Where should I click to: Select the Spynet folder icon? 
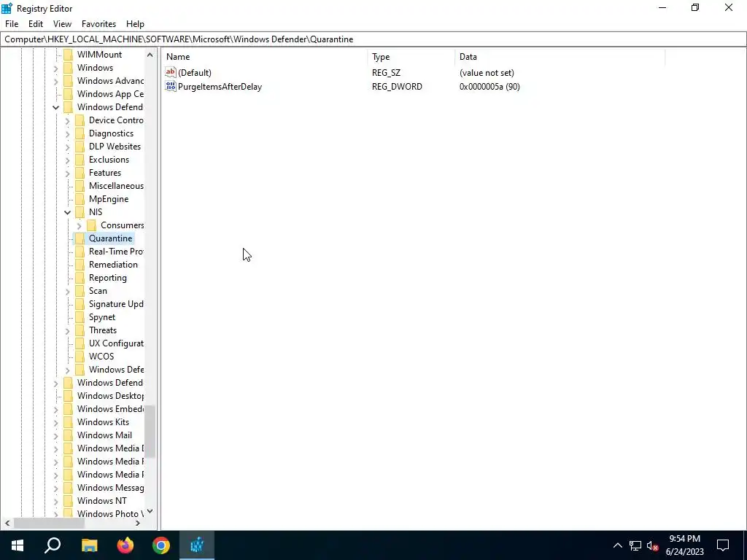tap(80, 316)
